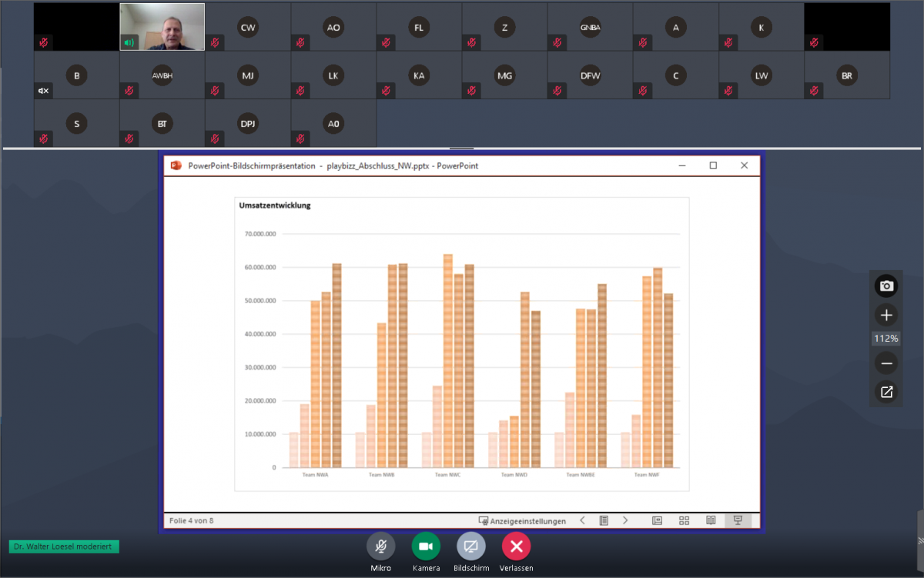
Task: Select the speaking participant's video tile
Action: (162, 27)
